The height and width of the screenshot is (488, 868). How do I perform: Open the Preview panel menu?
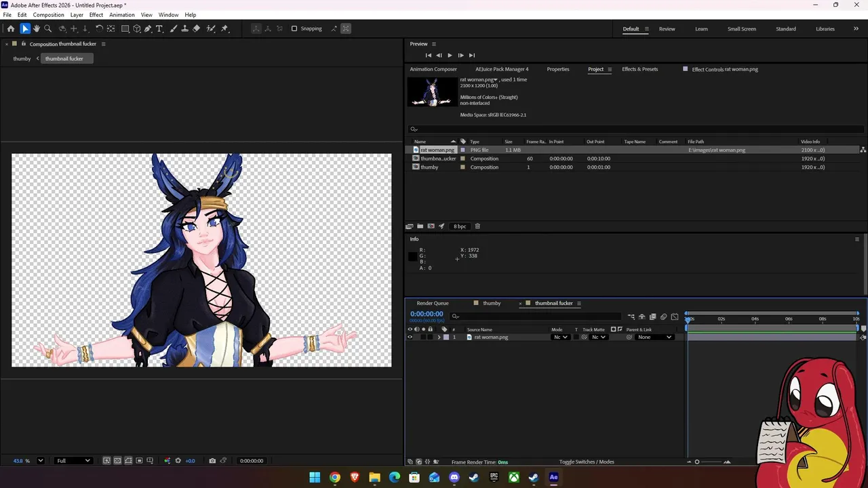[x=434, y=44]
